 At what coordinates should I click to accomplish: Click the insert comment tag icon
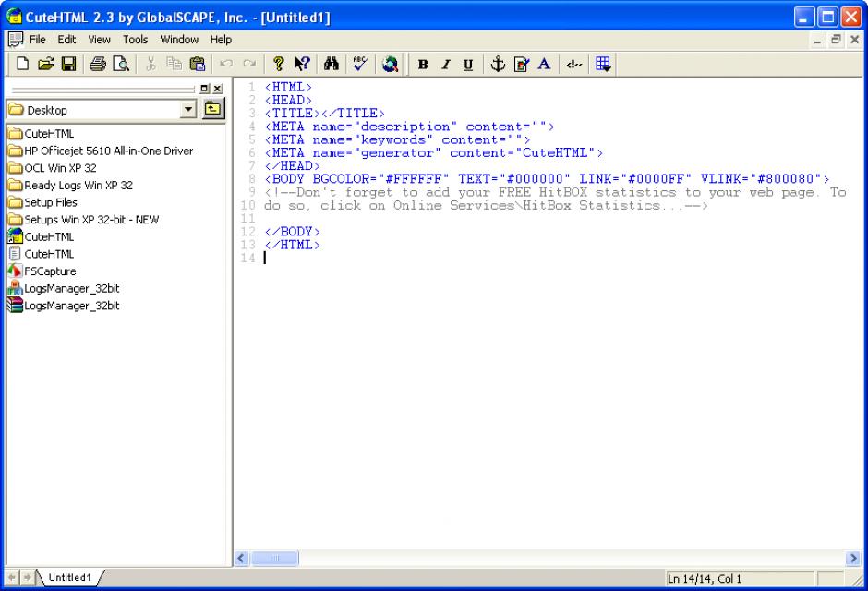click(x=574, y=65)
